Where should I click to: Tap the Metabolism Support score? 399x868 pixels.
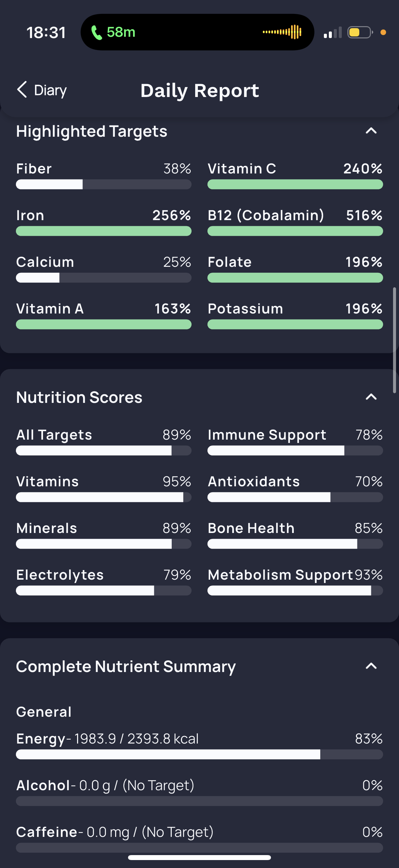click(295, 582)
